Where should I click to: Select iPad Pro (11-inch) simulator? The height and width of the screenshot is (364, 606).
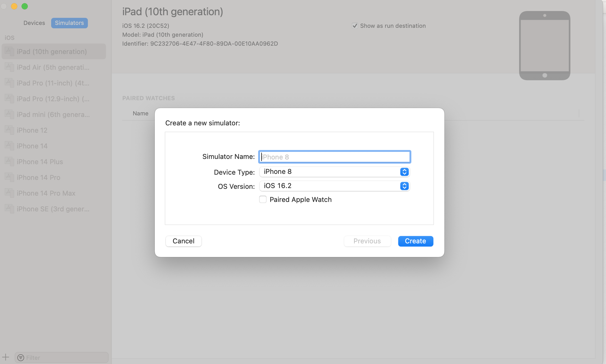point(54,83)
